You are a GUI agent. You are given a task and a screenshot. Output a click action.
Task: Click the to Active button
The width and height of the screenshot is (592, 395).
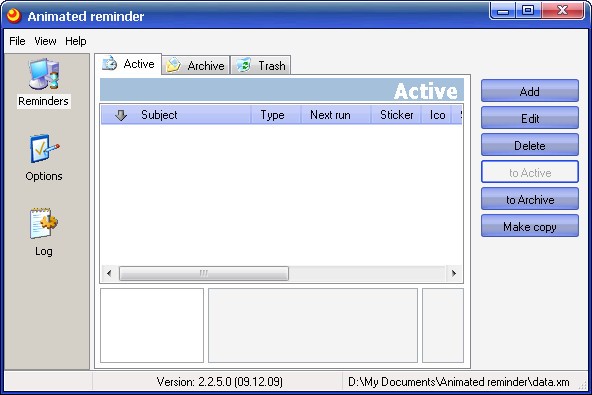(530, 172)
